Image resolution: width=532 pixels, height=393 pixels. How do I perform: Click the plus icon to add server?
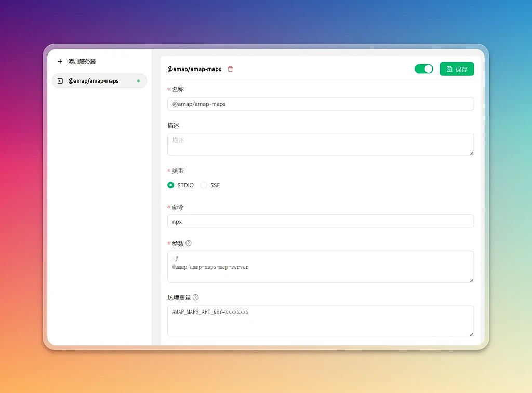click(x=60, y=61)
